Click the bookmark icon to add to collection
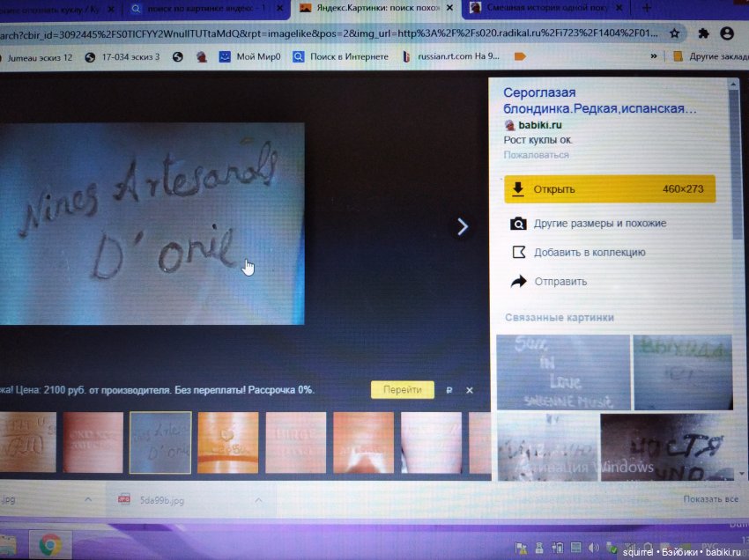749x560 pixels. [519, 253]
